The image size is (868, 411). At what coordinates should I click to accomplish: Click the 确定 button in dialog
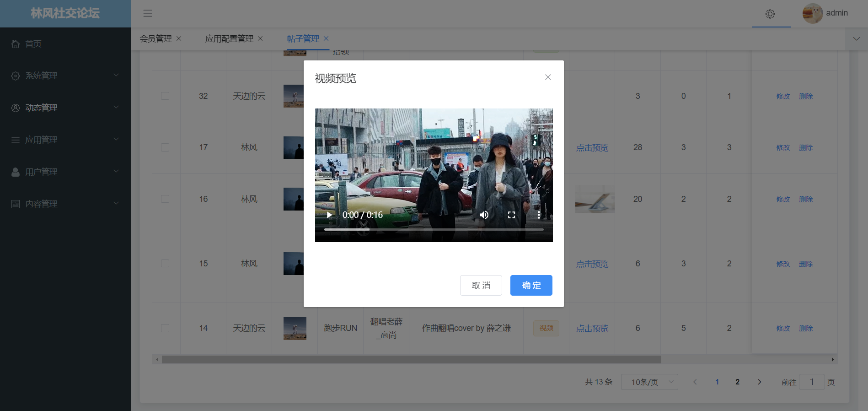531,285
